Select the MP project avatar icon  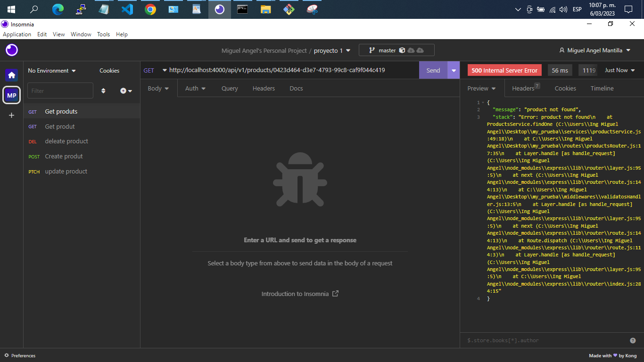[11, 95]
